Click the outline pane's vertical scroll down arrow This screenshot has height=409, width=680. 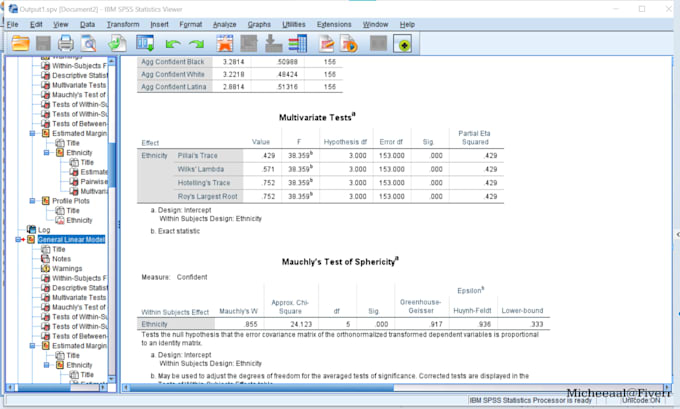(111, 379)
